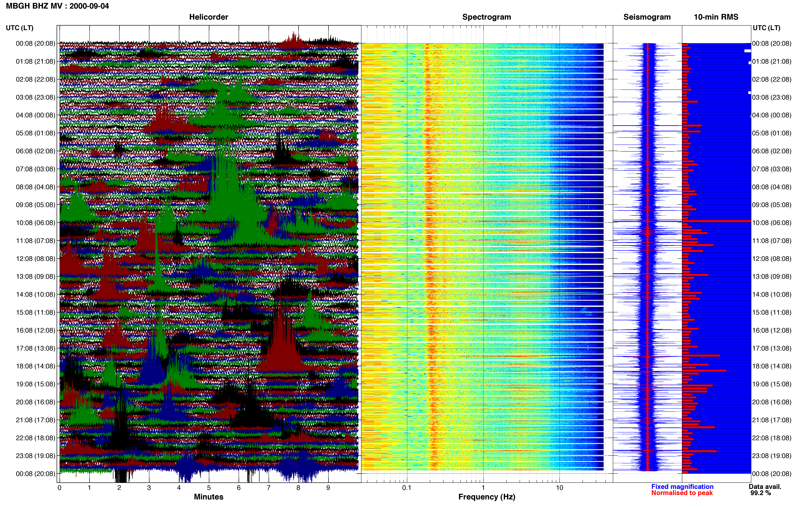812x508 pixels.
Task: Click left time label '13:08 (09:08)'
Action: (x=36, y=277)
